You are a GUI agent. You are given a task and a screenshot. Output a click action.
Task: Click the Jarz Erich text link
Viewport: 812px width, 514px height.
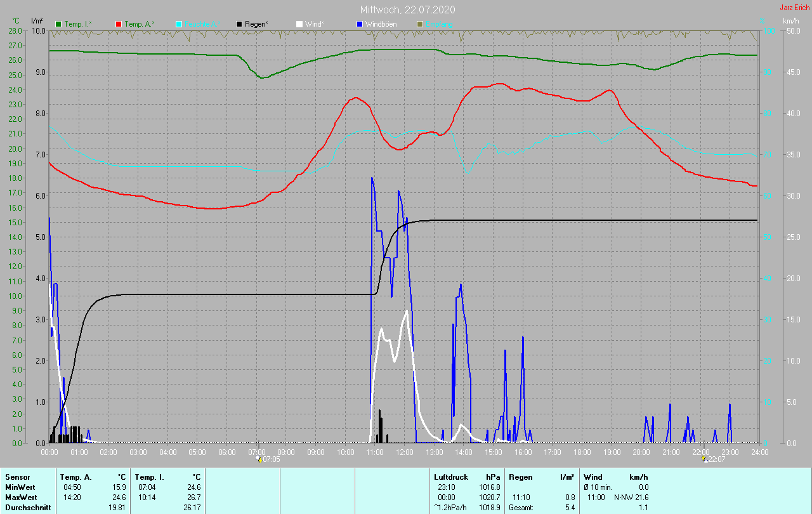(x=794, y=8)
